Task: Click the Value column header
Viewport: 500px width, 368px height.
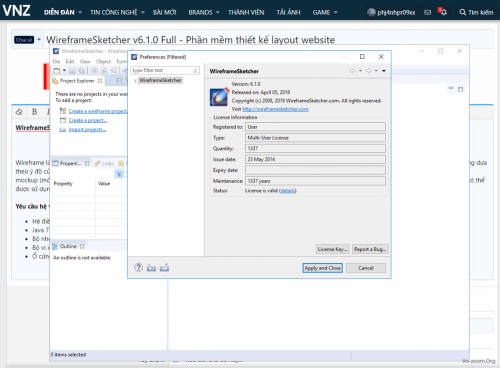Action: point(104,184)
